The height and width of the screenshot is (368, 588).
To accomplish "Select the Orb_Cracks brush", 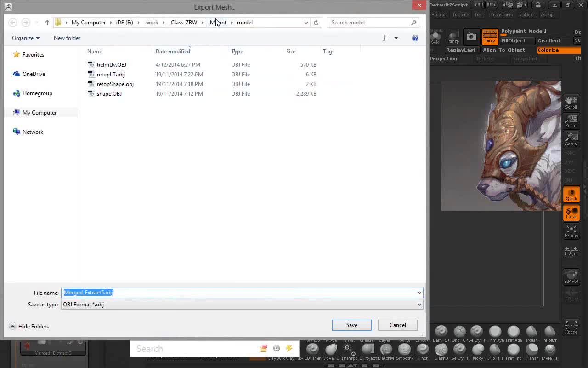I will [x=459, y=334].
